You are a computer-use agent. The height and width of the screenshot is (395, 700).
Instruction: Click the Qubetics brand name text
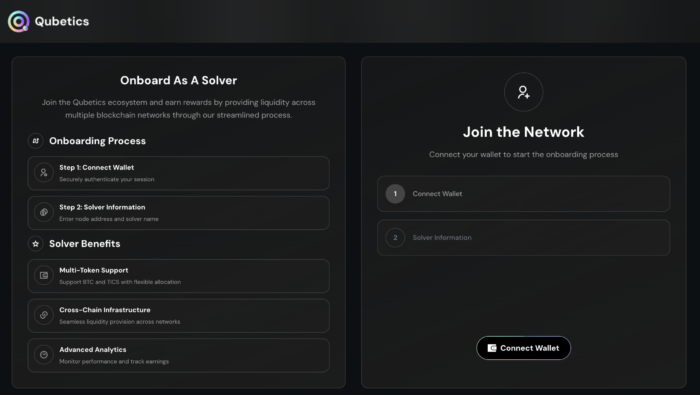point(62,21)
